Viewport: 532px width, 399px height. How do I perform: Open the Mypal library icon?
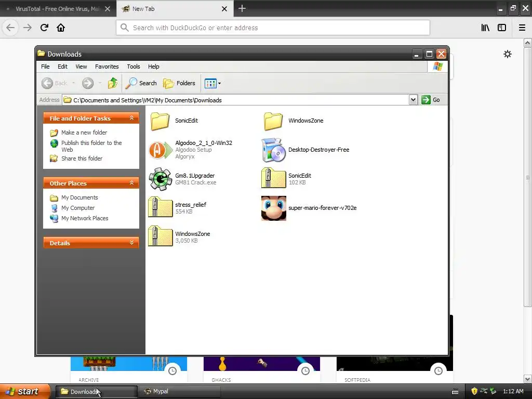click(485, 28)
